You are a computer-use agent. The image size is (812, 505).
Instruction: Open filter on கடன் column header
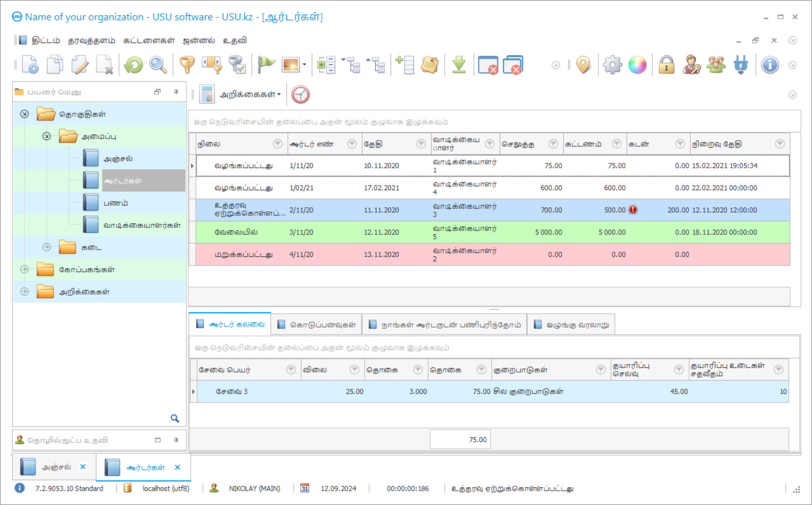680,144
